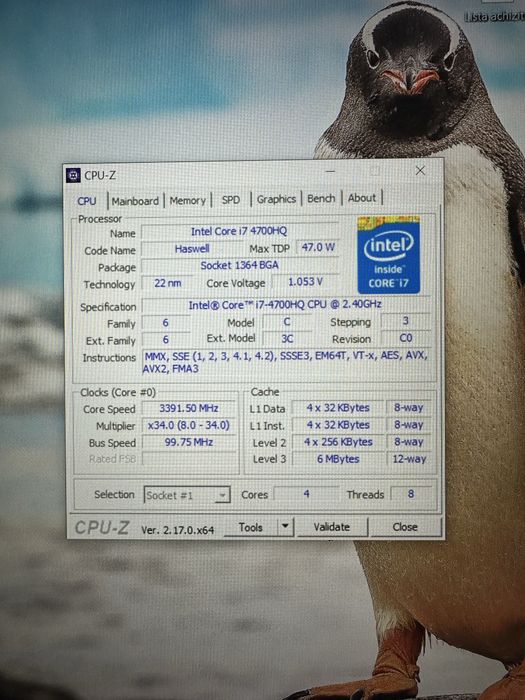
Task: Click the Level 3 value 6 MBytes
Action: pos(338,459)
